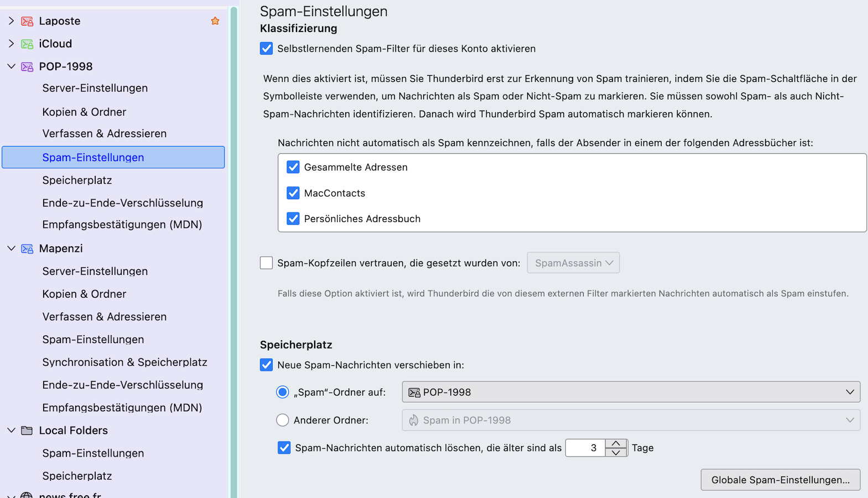Expand the Laposte account
Viewport: 868px width, 498px height.
click(x=11, y=21)
